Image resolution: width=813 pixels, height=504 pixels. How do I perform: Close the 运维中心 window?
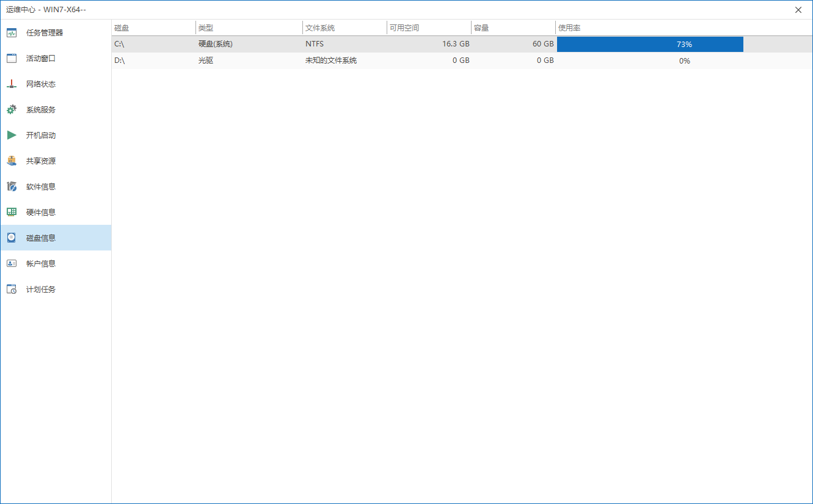(798, 10)
